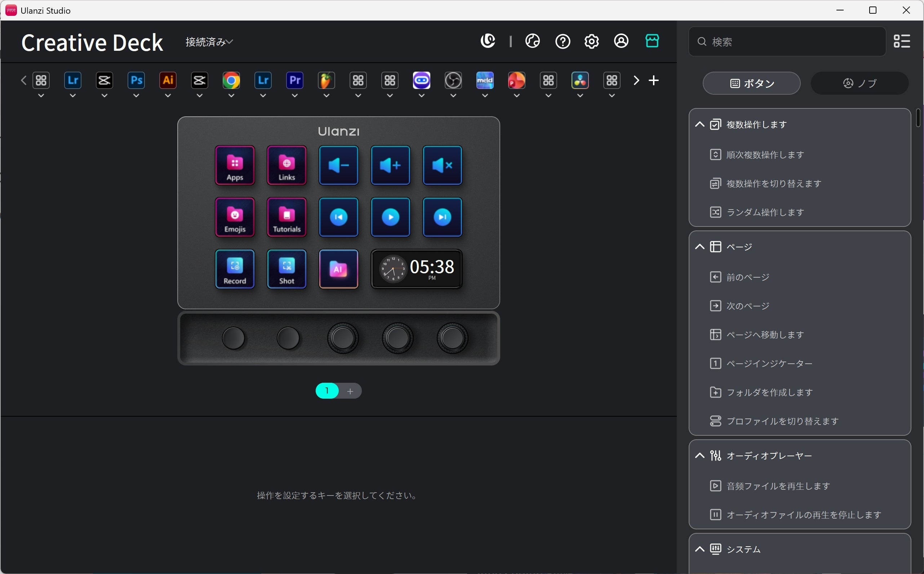Collapse the ページ section
924x574 pixels.
coord(699,247)
